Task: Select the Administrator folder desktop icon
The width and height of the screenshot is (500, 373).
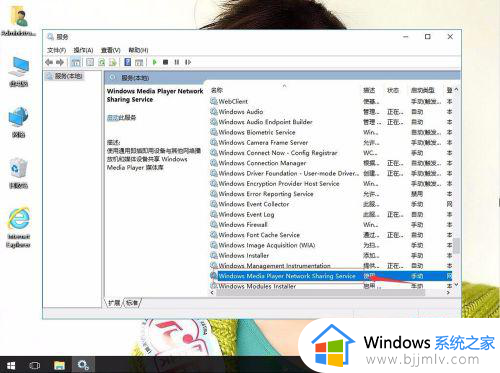Action: 19,21
